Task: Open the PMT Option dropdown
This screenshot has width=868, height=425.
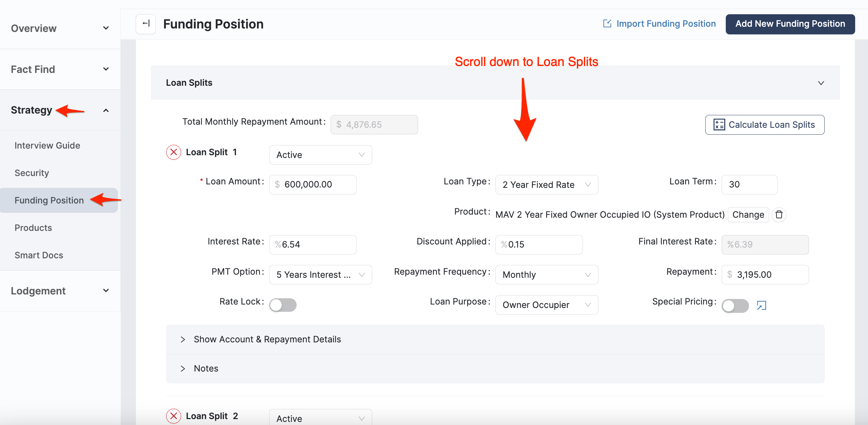Action: tap(320, 275)
